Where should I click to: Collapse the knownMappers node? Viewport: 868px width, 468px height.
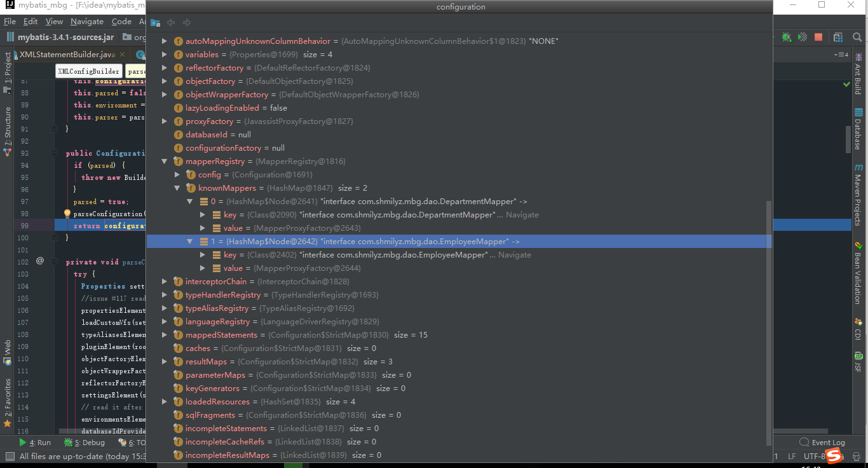[177, 188]
